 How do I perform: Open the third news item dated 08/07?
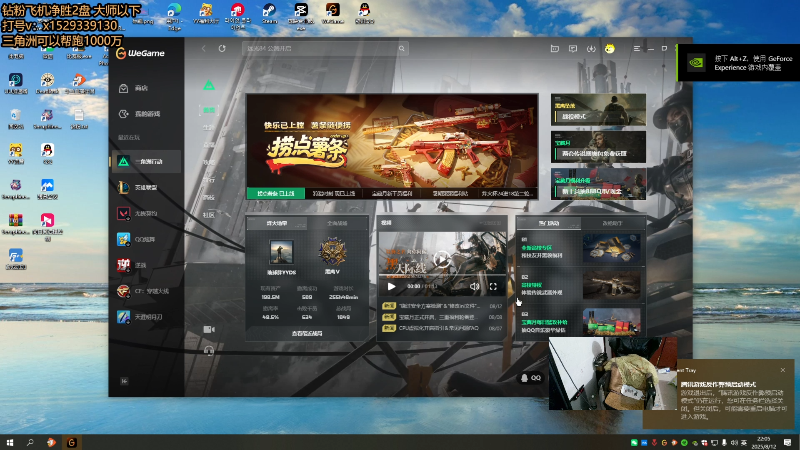tap(442, 328)
